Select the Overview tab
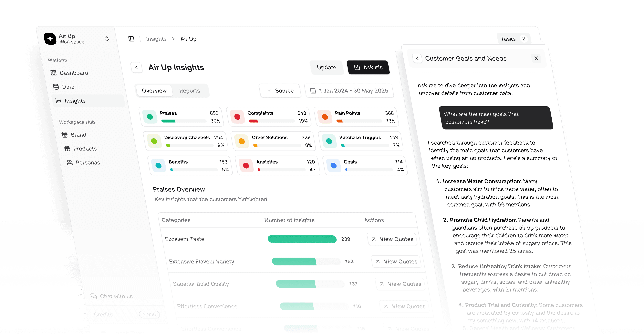 [x=154, y=91]
